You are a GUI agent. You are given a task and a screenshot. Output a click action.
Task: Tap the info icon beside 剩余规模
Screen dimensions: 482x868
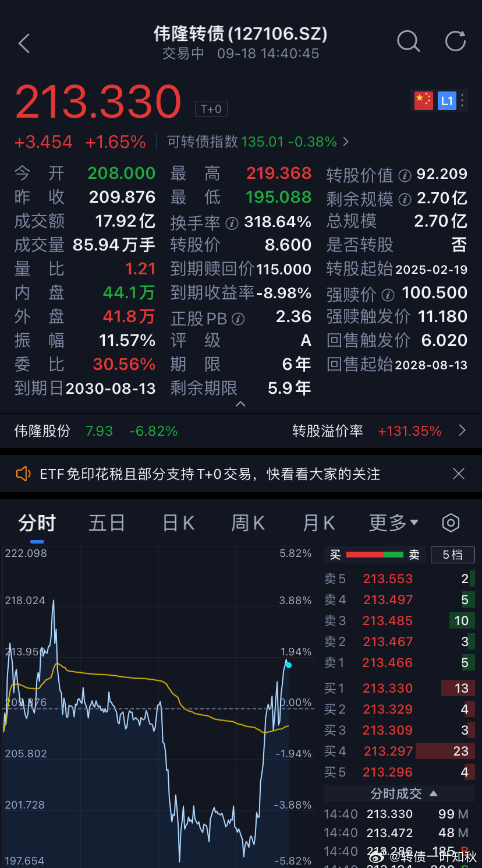(x=405, y=199)
